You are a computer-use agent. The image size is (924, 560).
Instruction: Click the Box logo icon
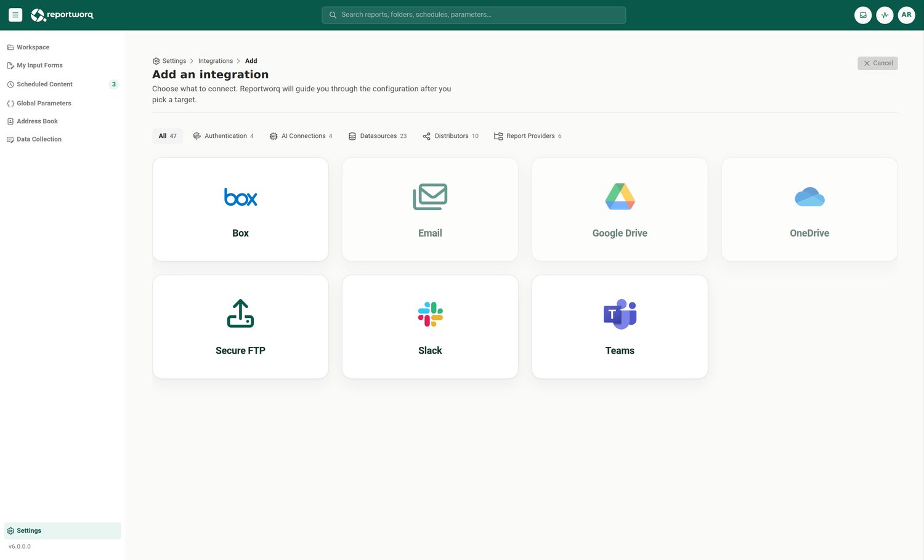tap(240, 197)
